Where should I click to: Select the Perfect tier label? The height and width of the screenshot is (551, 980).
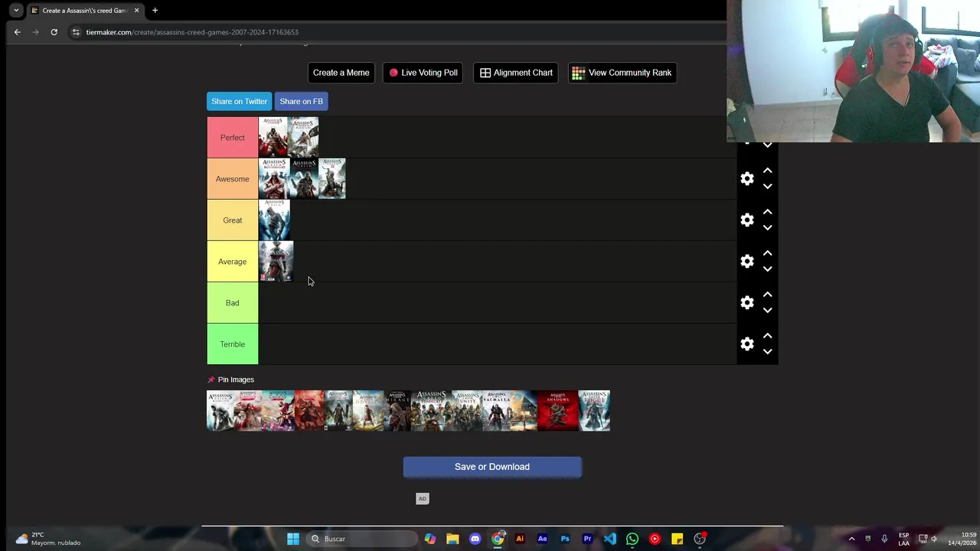[x=233, y=138]
